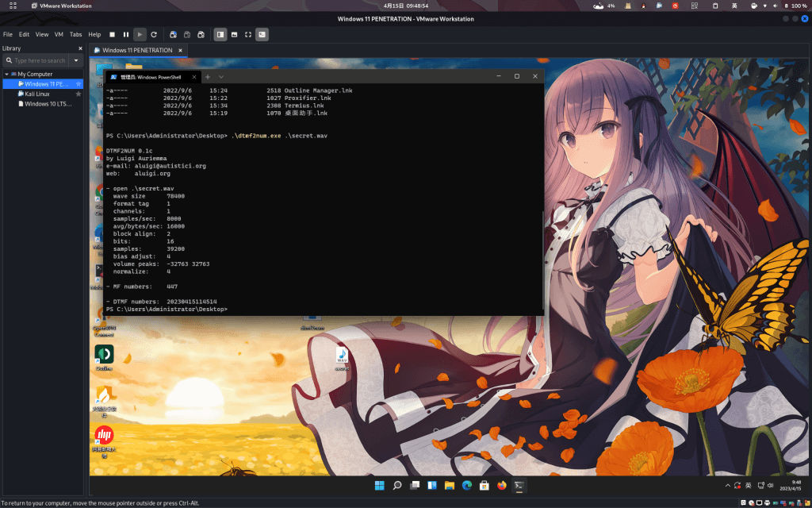Enter full screen mode icon

pos(248,35)
